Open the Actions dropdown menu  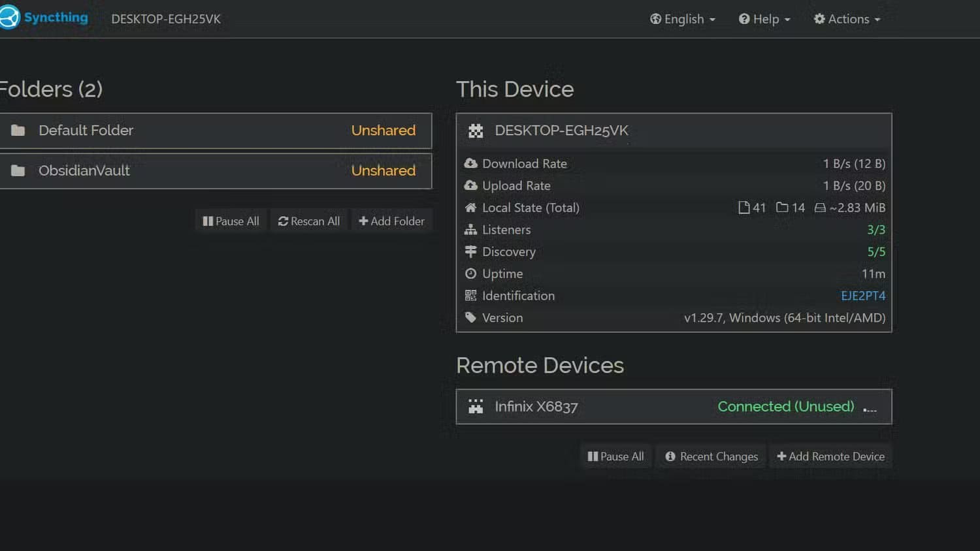(x=847, y=19)
